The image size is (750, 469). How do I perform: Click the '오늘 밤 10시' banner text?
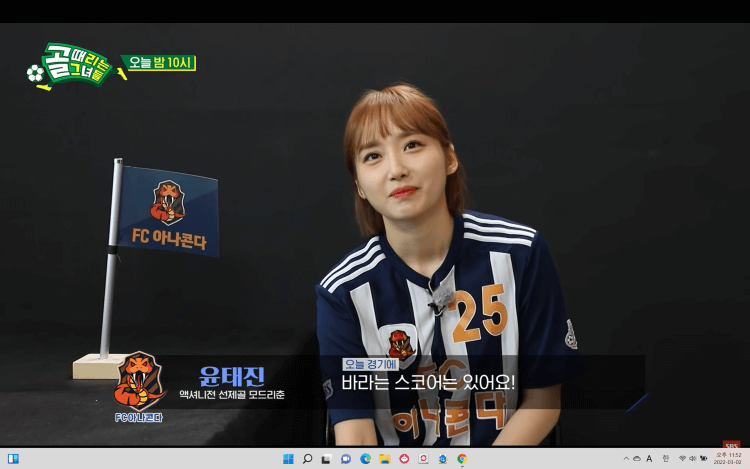click(160, 63)
